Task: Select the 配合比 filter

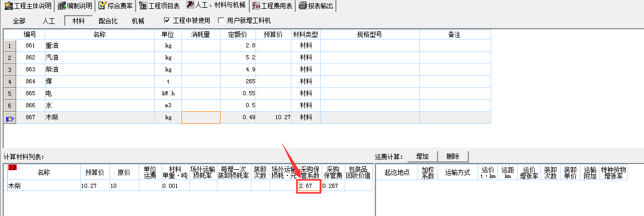Action: click(x=108, y=21)
